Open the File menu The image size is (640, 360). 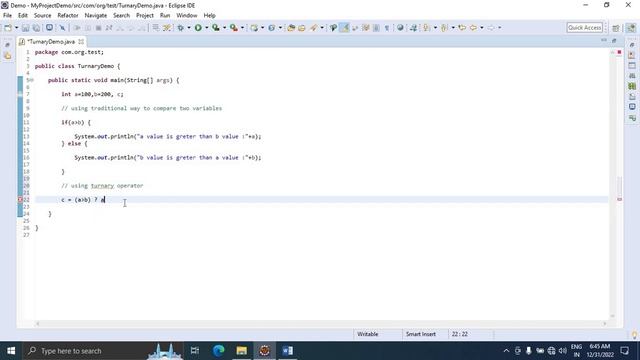tap(7, 16)
